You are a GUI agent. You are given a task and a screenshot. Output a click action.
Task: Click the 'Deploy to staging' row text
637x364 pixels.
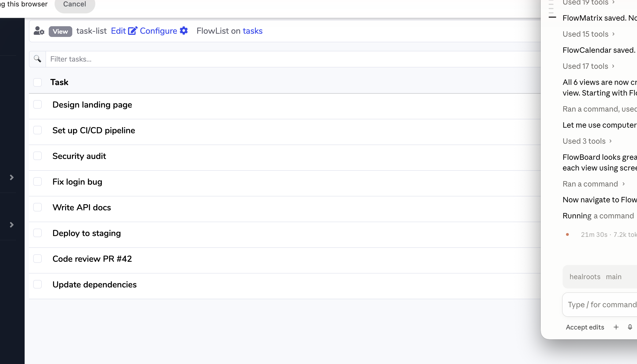pyautogui.click(x=87, y=233)
